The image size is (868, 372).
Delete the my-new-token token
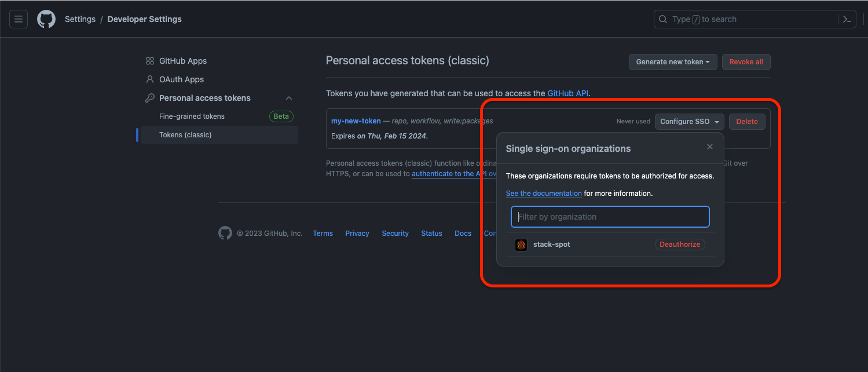tap(746, 121)
